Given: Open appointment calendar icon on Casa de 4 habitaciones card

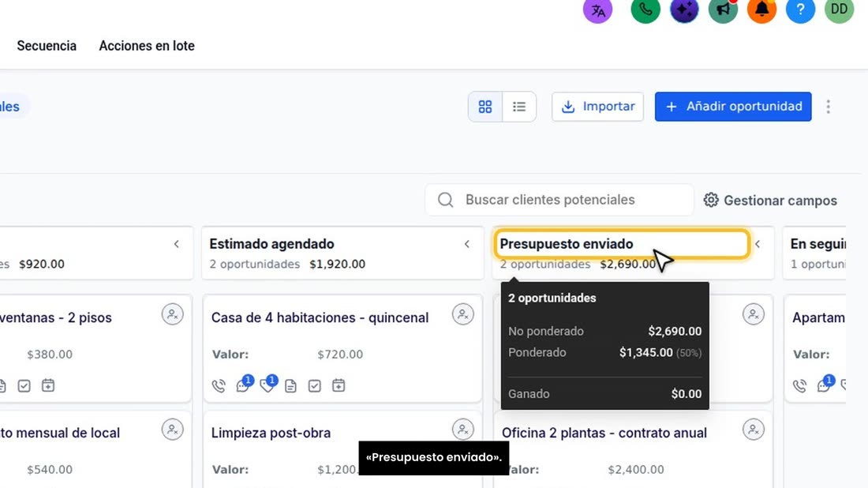Looking at the screenshot, I should (x=339, y=385).
